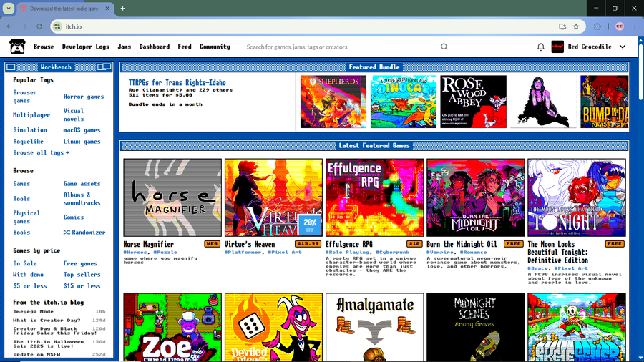Open Browser games tag
644x362 pixels.
click(x=24, y=97)
